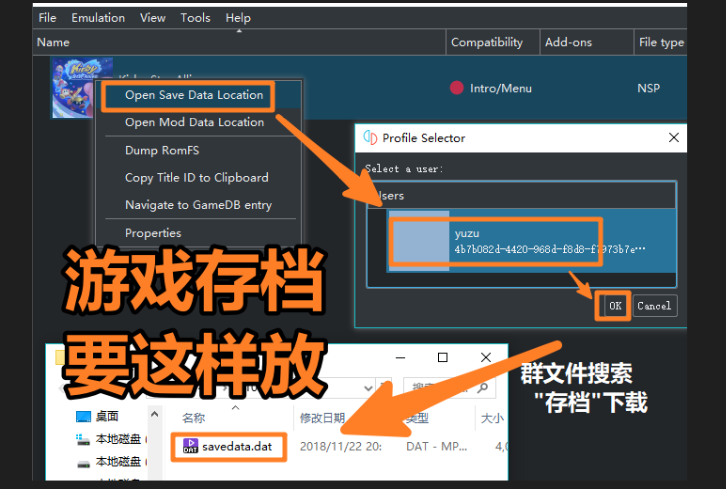Select the yuzu user profile

(x=531, y=241)
